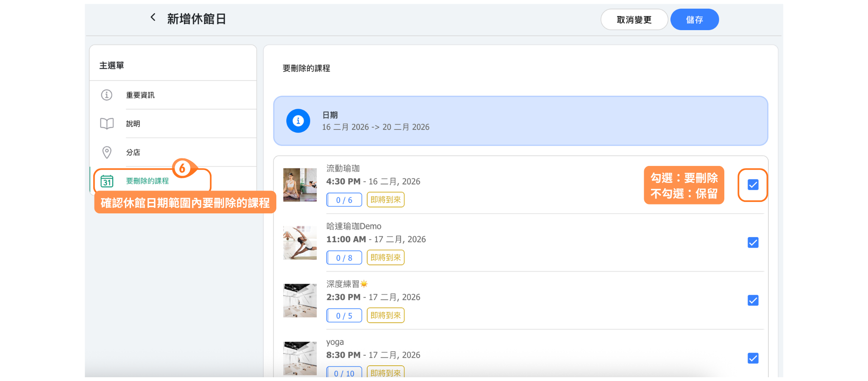The image size is (868, 381).
Task: Go to the 分店 menu section
Action: click(x=133, y=152)
